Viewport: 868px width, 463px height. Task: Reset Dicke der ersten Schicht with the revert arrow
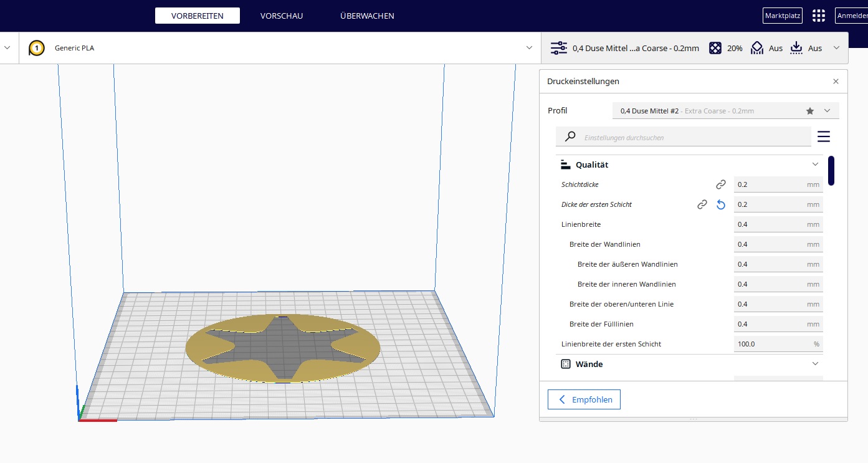click(x=721, y=204)
